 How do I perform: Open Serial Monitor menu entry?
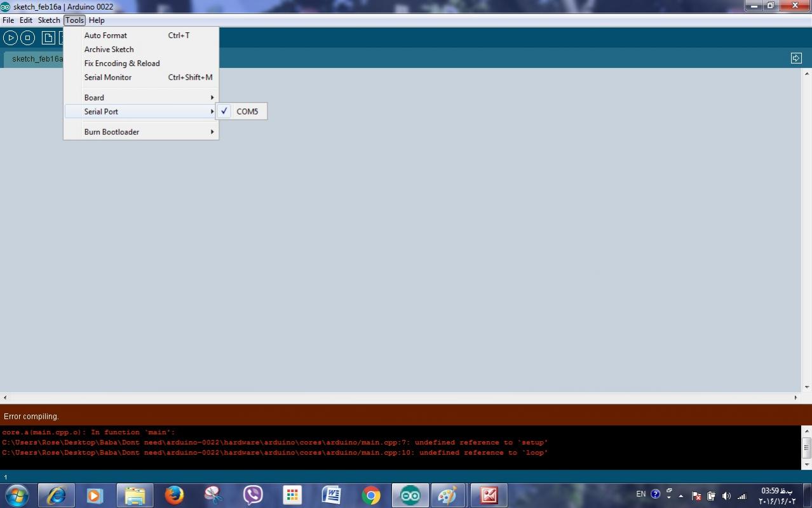[x=108, y=78]
